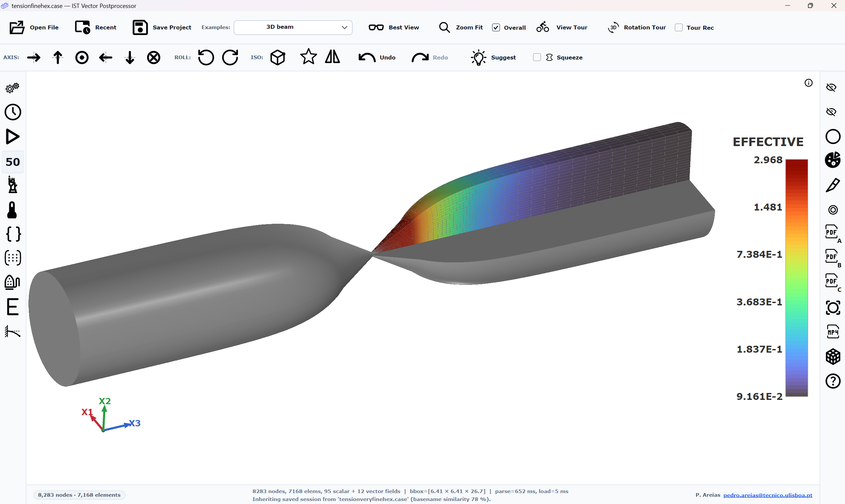Viewport: 845px width, 504px height.
Task: Open a file with Open File
Action: [34, 27]
